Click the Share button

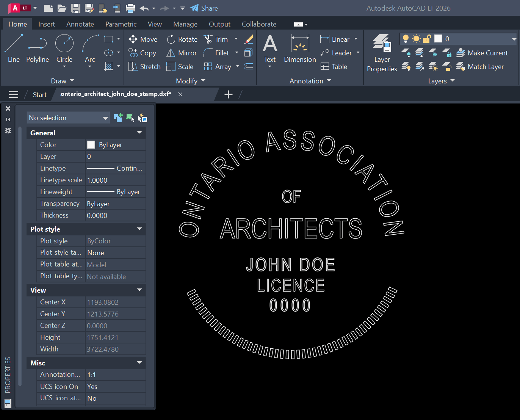point(204,8)
